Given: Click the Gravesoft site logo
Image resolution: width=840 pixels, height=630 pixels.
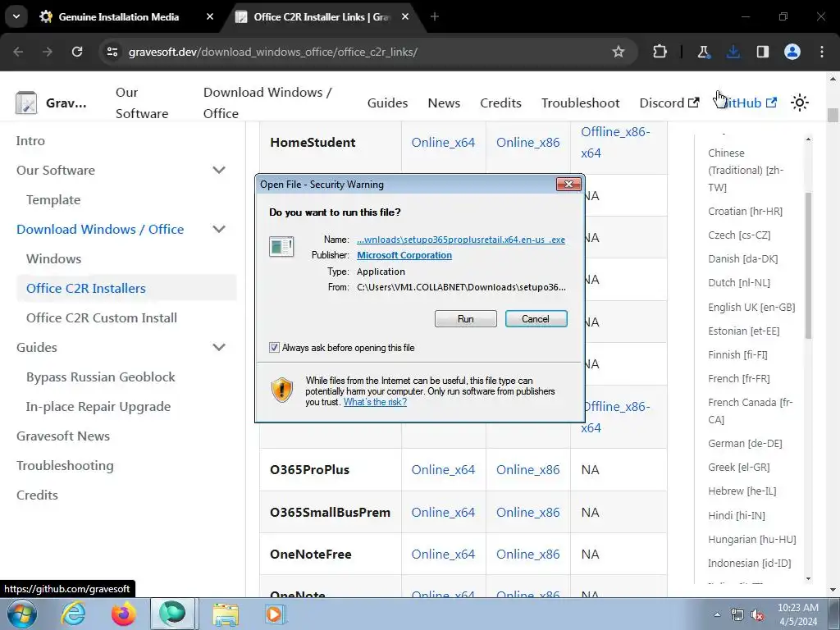Looking at the screenshot, I should pos(25,103).
